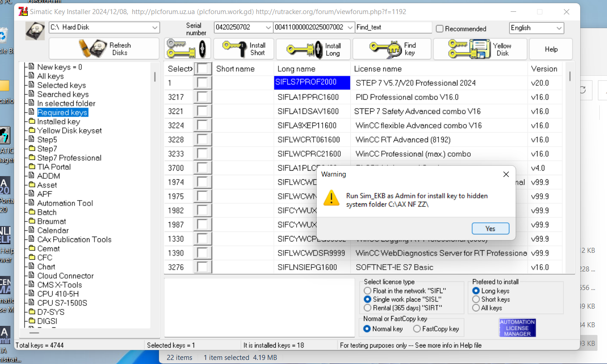Confirm the warning with the Yes button

coord(490,228)
